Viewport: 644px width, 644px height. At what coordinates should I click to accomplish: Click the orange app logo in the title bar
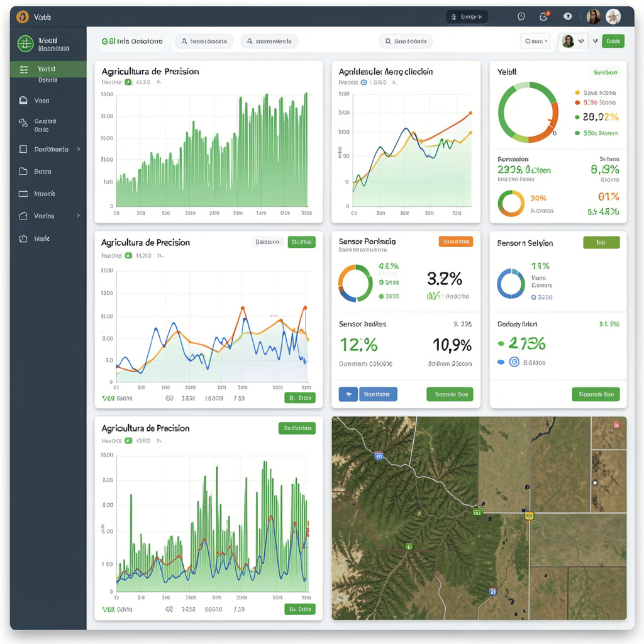tap(23, 17)
